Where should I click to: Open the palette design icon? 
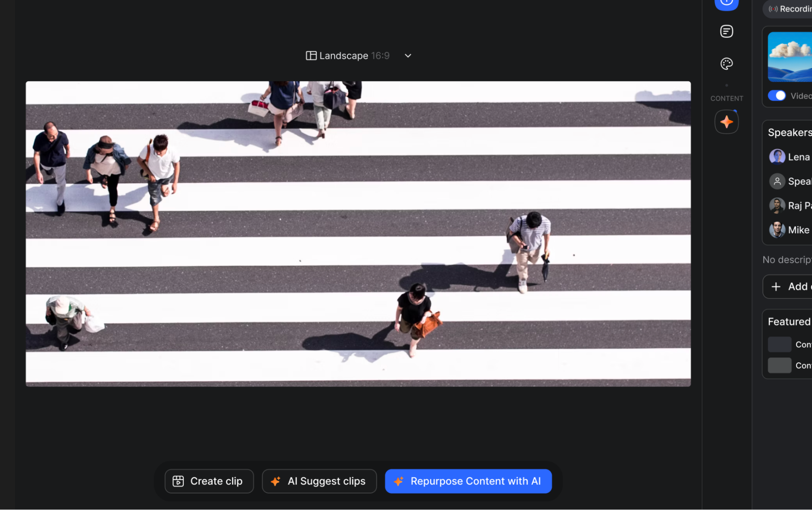(726, 64)
